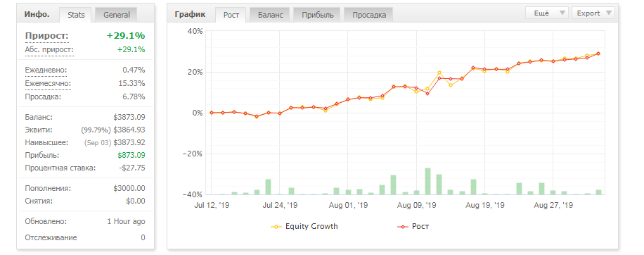Select the '1 Hour ago' updated text
This screenshot has height=255, width=644.
click(126, 222)
